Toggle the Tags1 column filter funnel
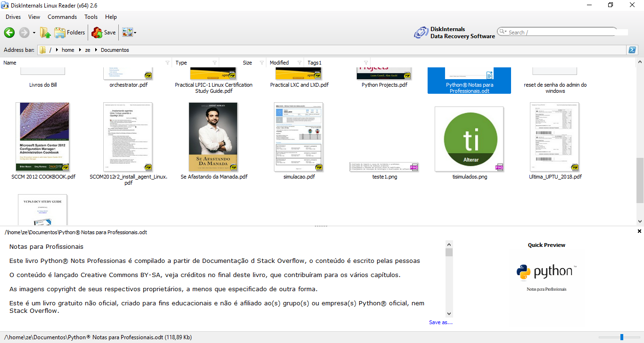 point(365,62)
